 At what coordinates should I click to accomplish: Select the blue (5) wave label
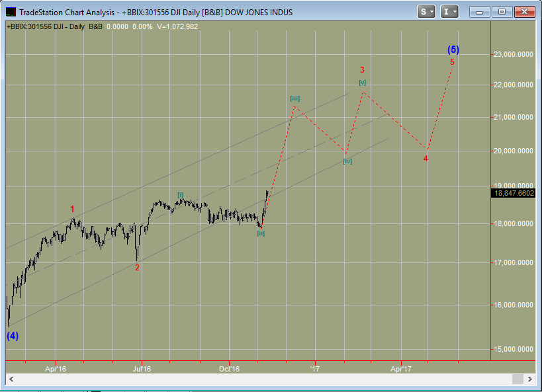pyautogui.click(x=453, y=50)
